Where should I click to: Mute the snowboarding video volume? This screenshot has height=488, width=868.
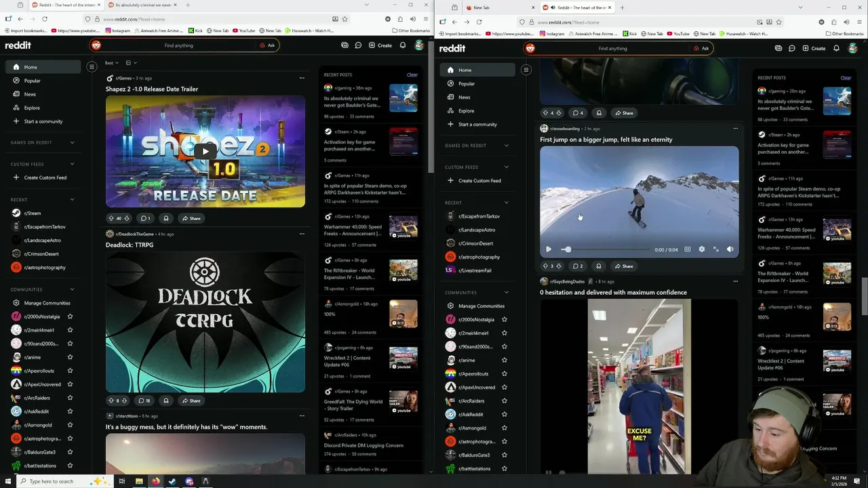730,249
